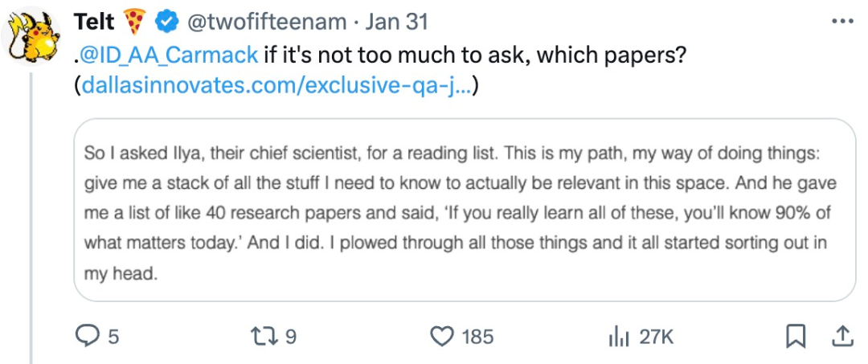Toggle the heart like icon
The width and height of the screenshot is (868, 364).
442,337
